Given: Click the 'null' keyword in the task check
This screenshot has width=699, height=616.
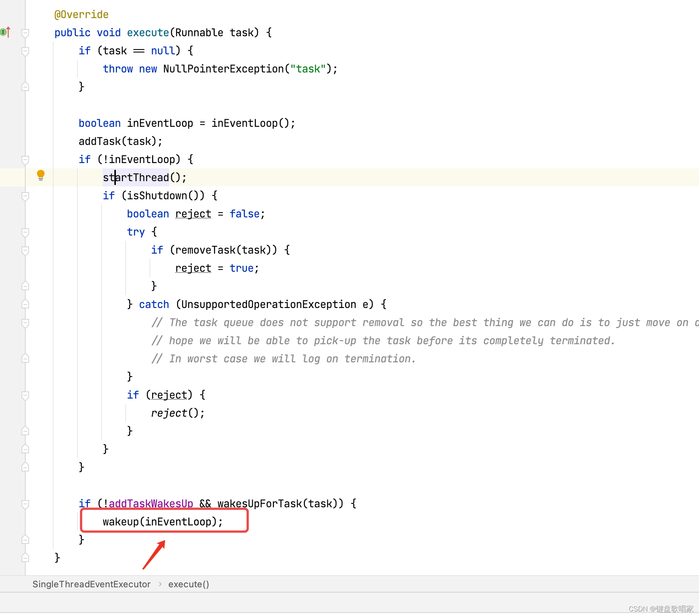Looking at the screenshot, I should point(163,51).
